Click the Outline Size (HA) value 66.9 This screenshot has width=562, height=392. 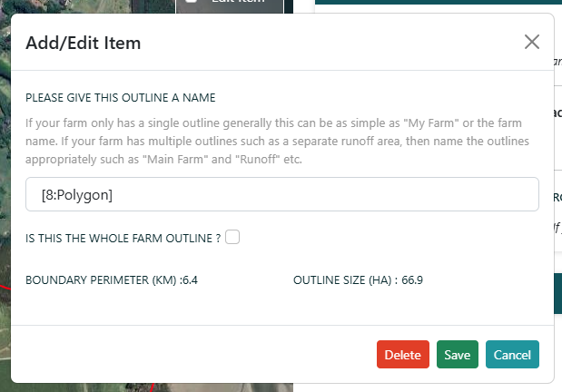tap(412, 279)
